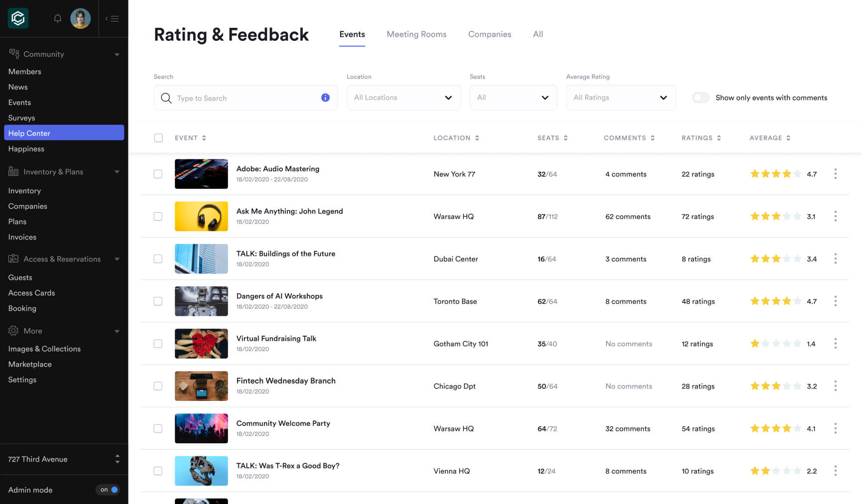Screen dimensions: 862x504
Task: Click the search info icon
Action: pos(325,98)
